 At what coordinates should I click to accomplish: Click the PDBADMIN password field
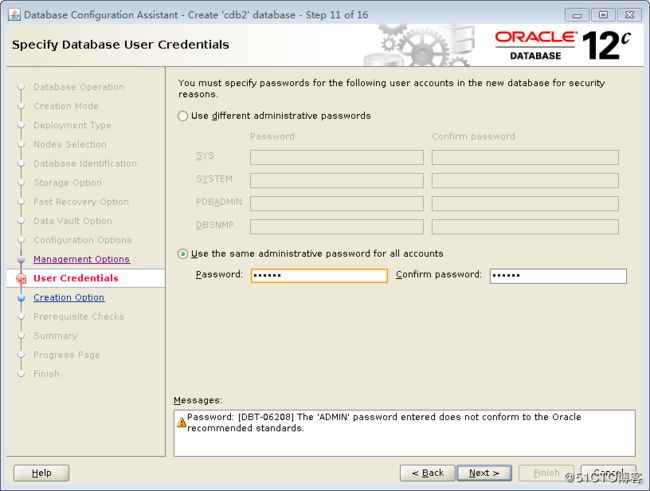coord(337,204)
